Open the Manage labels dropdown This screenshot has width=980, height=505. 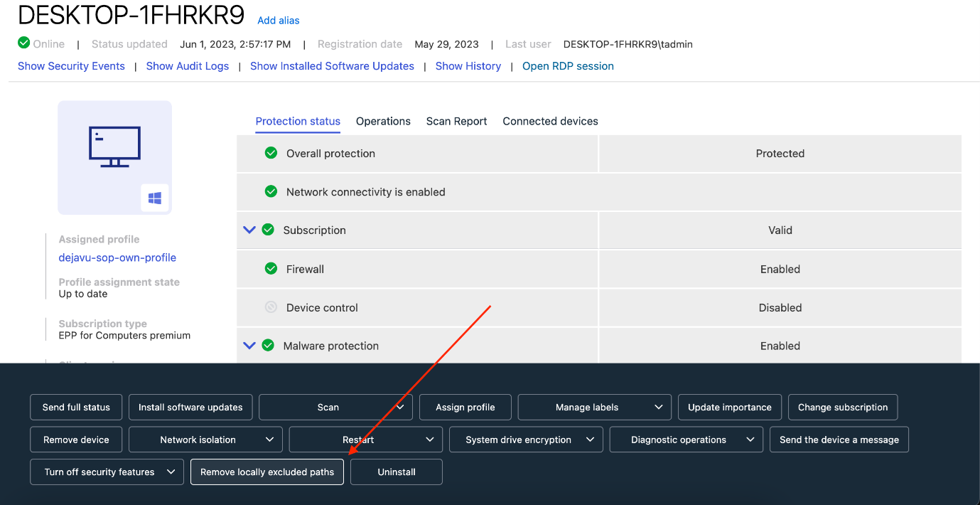(x=594, y=408)
